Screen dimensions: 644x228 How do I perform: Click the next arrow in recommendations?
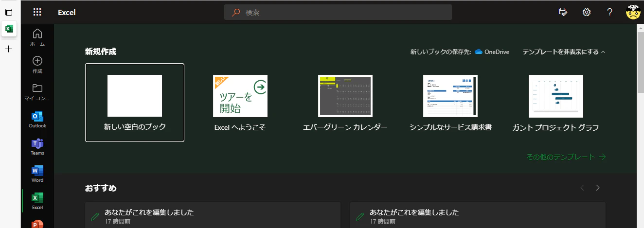click(x=598, y=188)
